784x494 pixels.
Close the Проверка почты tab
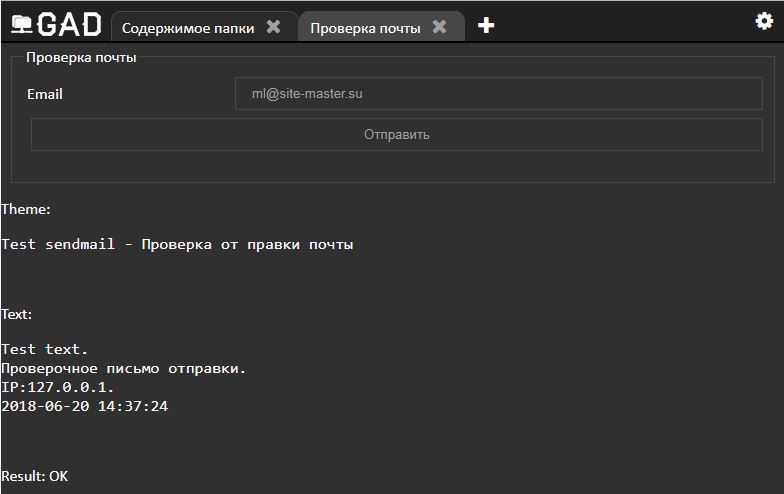(440, 26)
